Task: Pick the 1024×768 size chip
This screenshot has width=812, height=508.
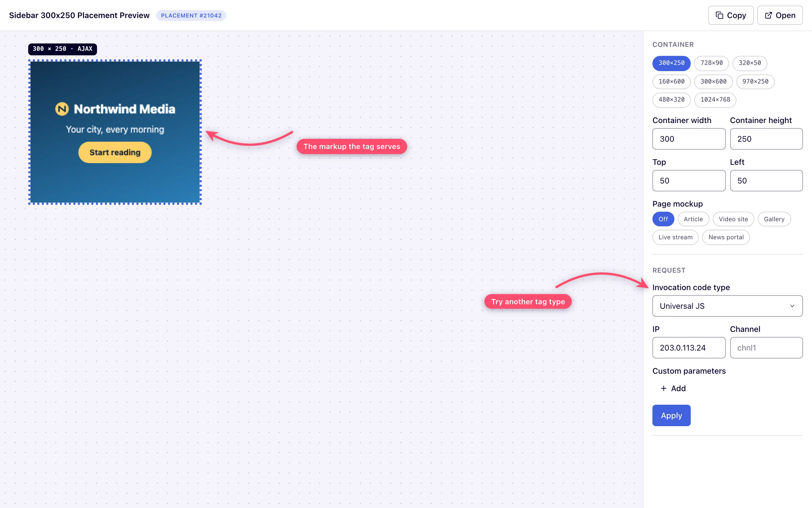Action: [715, 100]
